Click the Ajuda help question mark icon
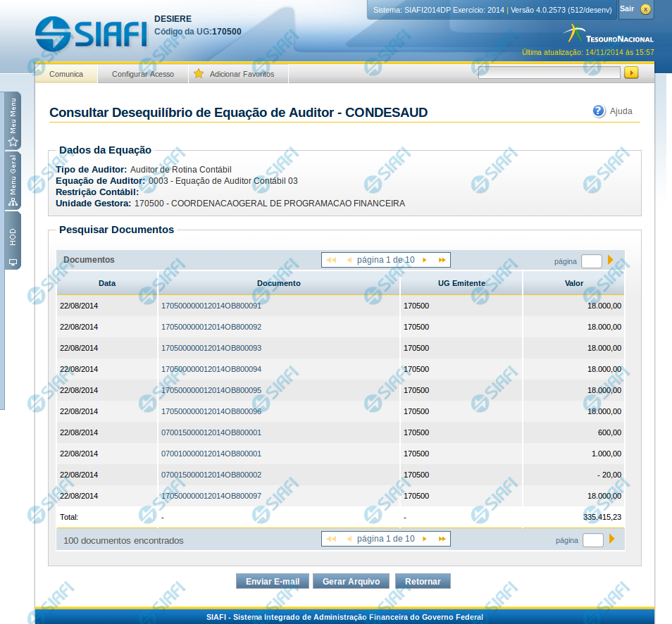Screen dimensions: 672x624 click(x=599, y=111)
